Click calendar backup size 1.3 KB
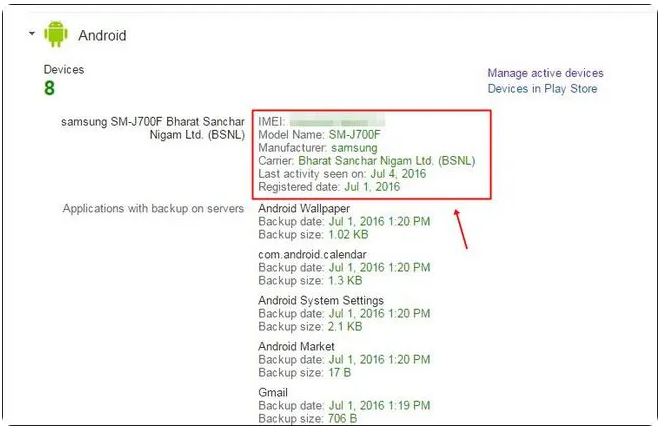 (345, 281)
